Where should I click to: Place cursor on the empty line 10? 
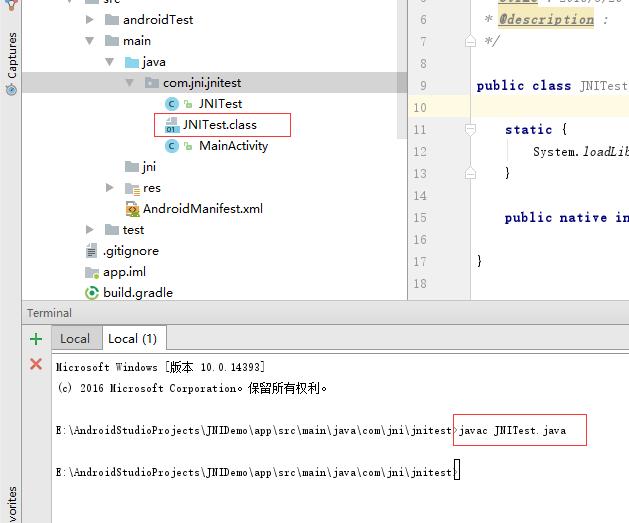(x=549, y=107)
